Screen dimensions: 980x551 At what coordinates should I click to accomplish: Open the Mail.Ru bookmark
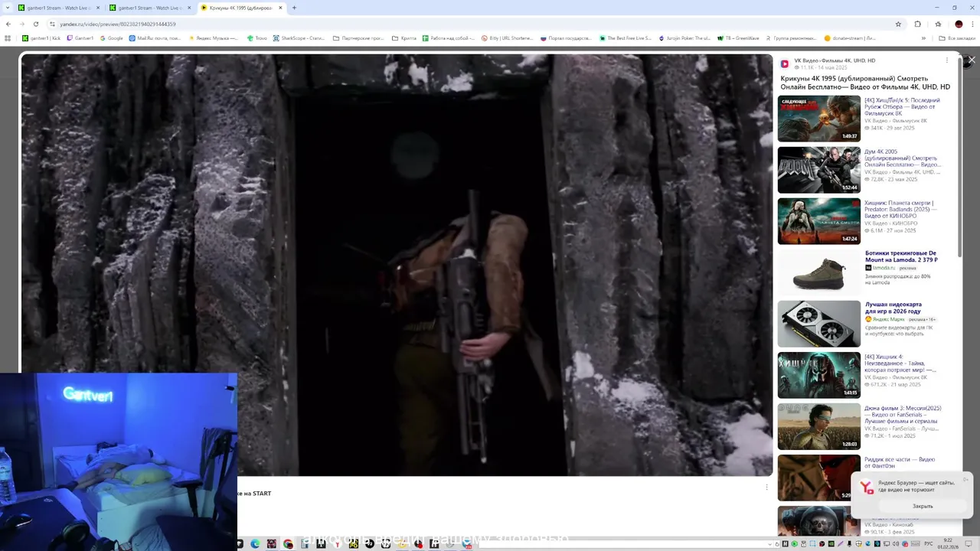155,37
